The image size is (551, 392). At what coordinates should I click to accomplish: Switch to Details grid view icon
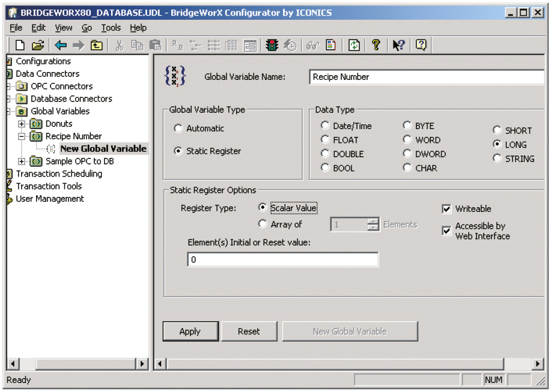231,45
